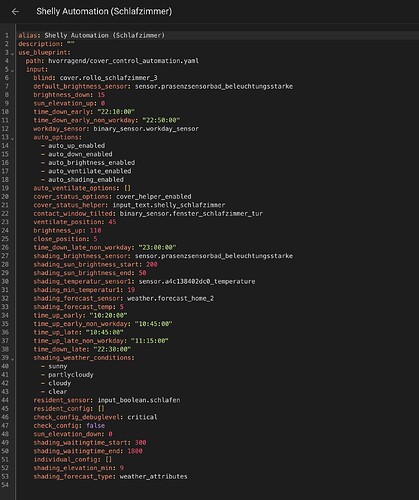Click weather_attributes forecast type value
419x500 pixels.
click(154, 476)
